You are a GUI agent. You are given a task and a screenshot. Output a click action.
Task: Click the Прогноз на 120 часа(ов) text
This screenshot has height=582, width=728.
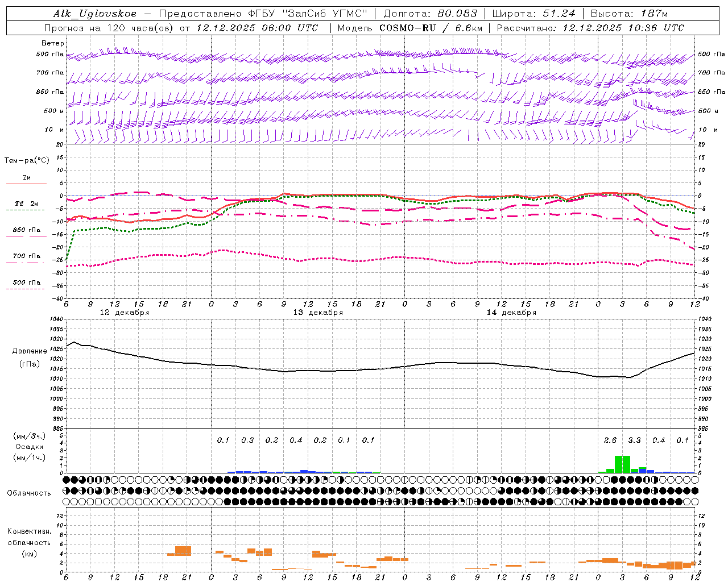click(109, 28)
